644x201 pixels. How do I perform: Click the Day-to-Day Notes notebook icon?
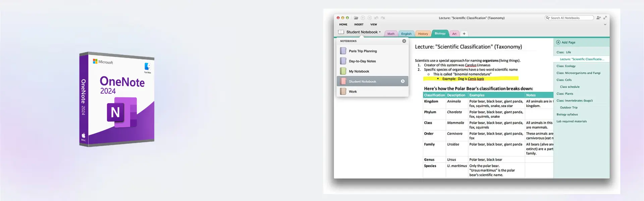pos(343,61)
